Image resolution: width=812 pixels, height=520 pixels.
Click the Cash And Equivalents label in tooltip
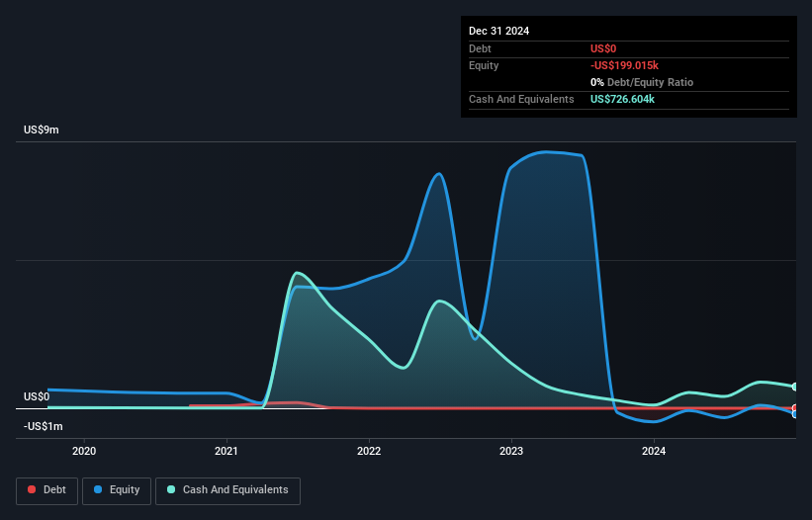point(521,99)
